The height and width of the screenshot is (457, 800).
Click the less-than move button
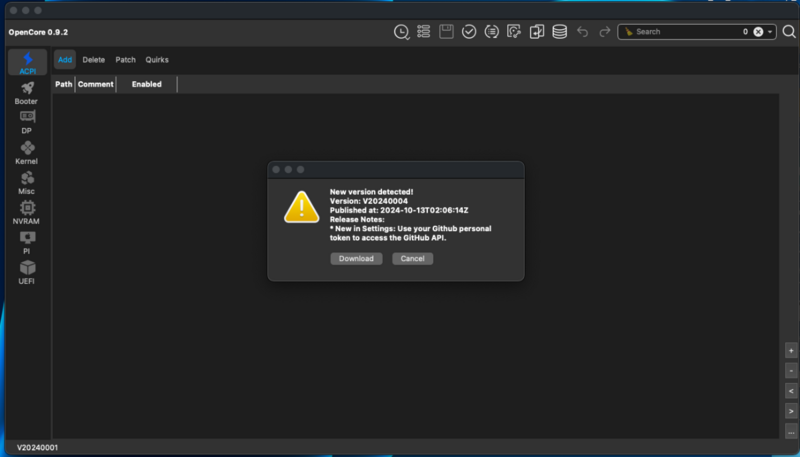[791, 391]
